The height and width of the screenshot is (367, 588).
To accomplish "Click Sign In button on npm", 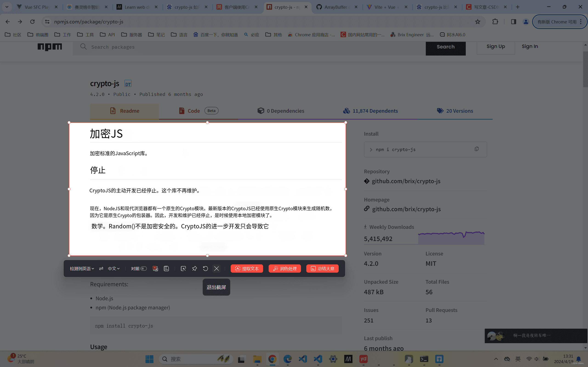I will pos(530,46).
